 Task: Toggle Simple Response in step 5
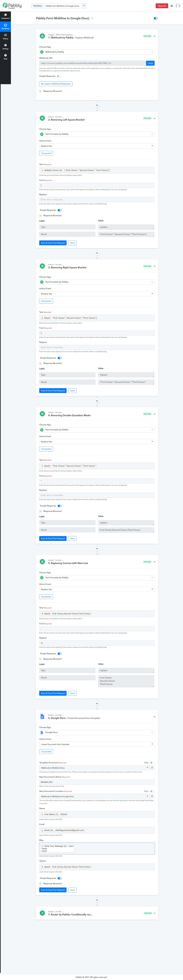click(x=59, y=654)
